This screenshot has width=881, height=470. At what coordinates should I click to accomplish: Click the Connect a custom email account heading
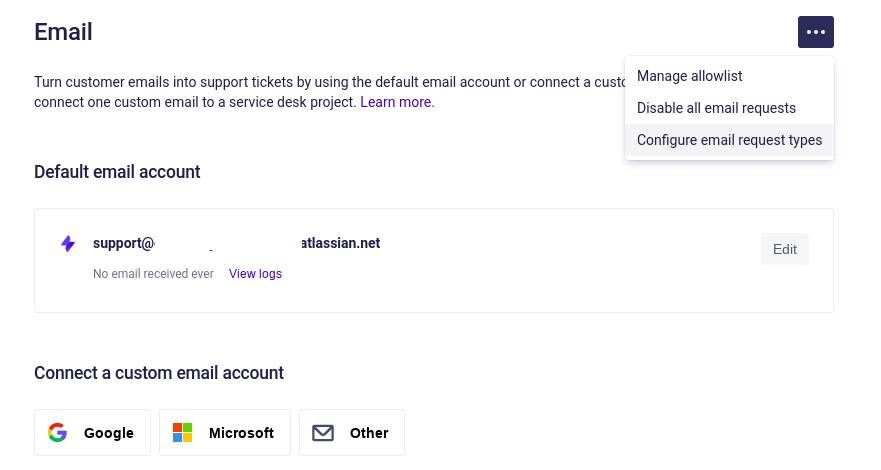click(x=159, y=373)
